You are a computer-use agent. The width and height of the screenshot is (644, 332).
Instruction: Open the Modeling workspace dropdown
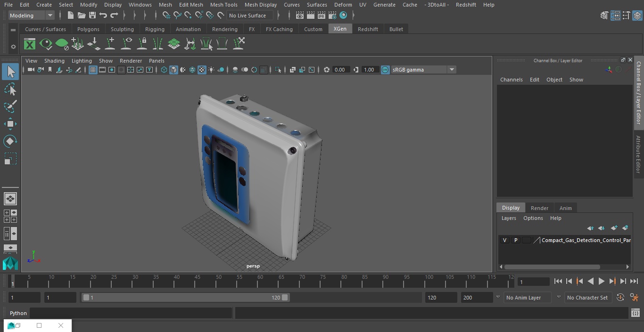(x=32, y=16)
